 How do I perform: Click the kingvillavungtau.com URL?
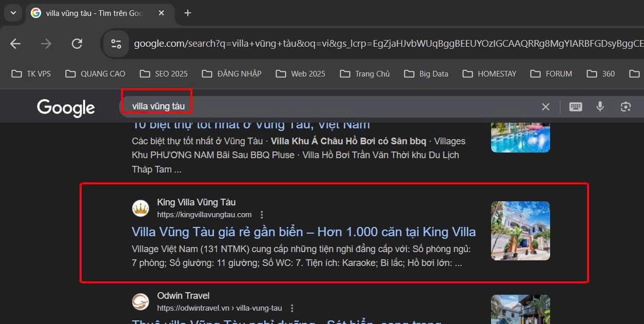[204, 215]
